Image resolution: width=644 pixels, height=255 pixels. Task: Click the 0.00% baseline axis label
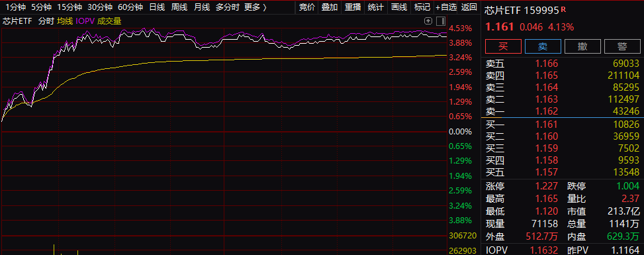pyautogui.click(x=461, y=132)
